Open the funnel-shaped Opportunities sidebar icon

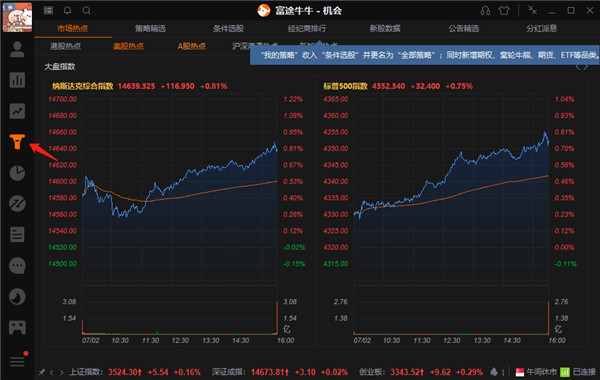(17, 142)
